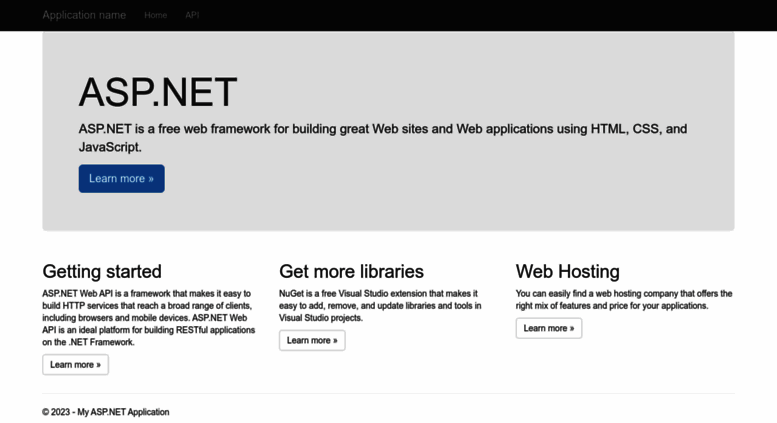Click the Getting started heading
The height and width of the screenshot is (423, 777).
(102, 271)
